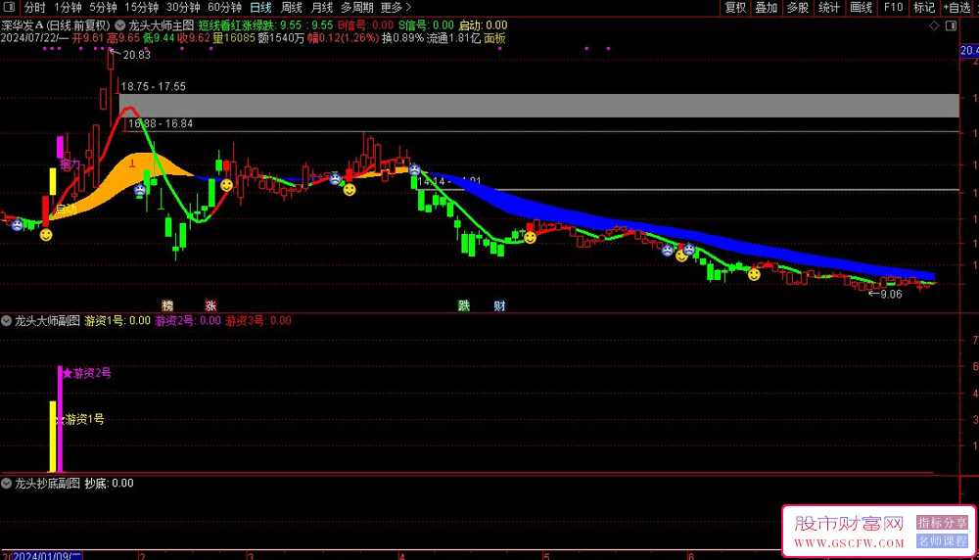Open the 统计 statistics button
The image size is (979, 560).
coord(829,8)
